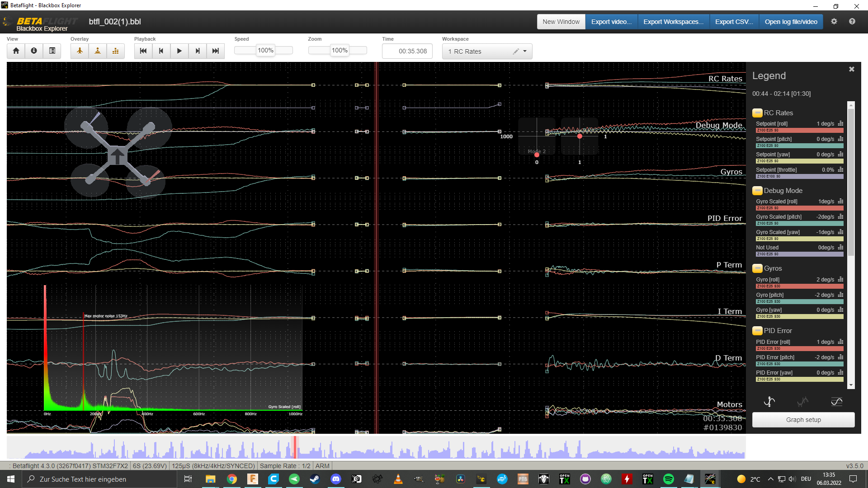Viewport: 868px width, 488px height.
Task: Open the Workspace RC Rates dropdown
Action: [524, 52]
